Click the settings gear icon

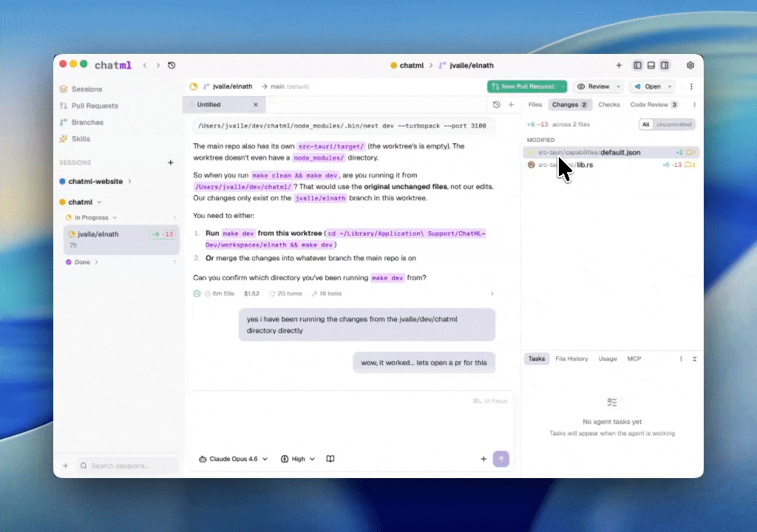click(690, 65)
